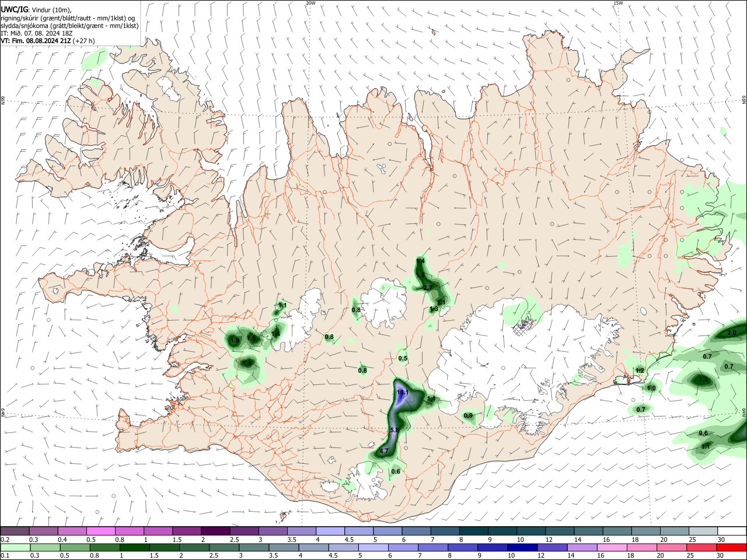Click the upper-row light grey swatch between 25 and 30

click(x=703, y=531)
